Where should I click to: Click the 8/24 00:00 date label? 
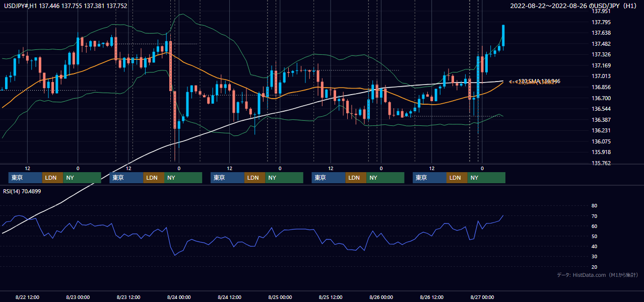pyautogui.click(x=179, y=297)
